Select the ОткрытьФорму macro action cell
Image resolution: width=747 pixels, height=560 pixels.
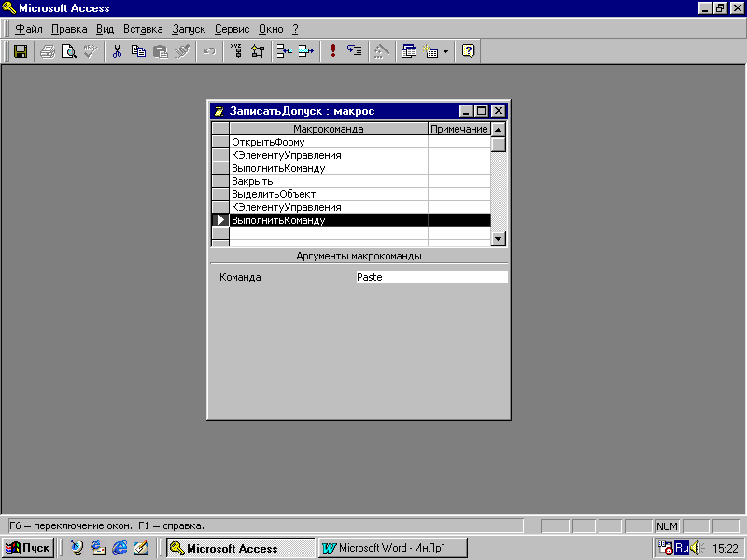coord(329,142)
